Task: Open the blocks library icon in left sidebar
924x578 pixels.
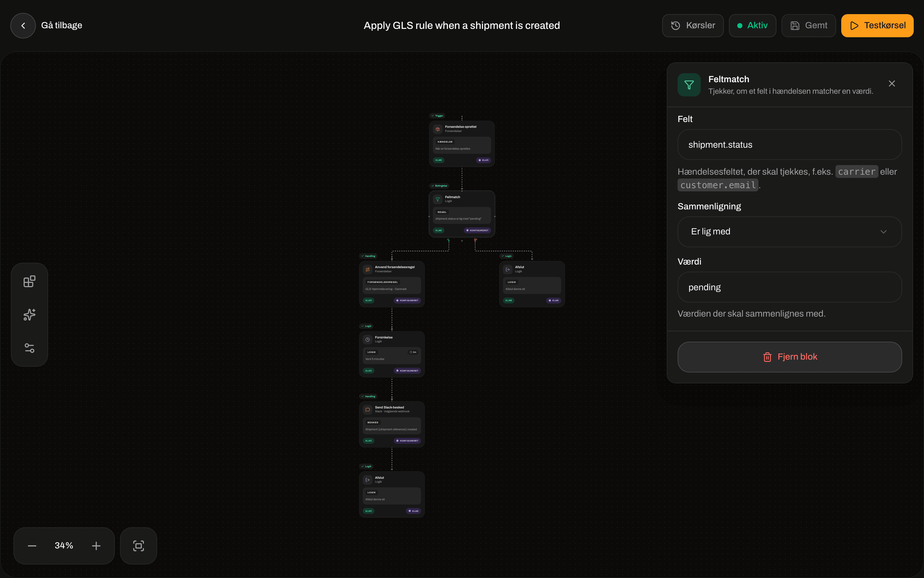Action: 30,281
